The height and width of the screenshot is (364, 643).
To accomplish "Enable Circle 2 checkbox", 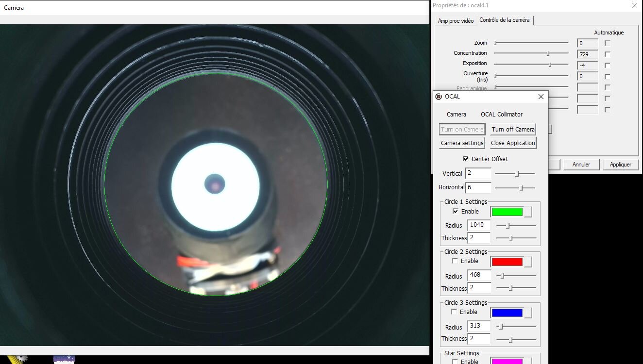I will [x=455, y=261].
